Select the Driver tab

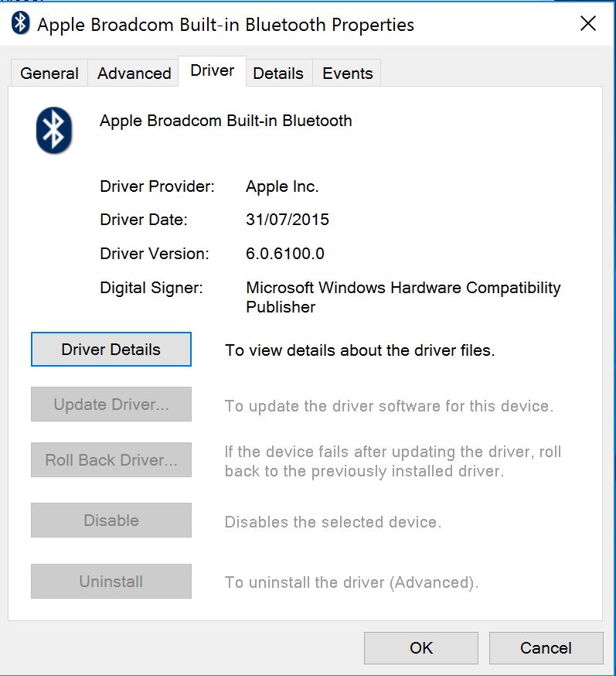(x=213, y=70)
